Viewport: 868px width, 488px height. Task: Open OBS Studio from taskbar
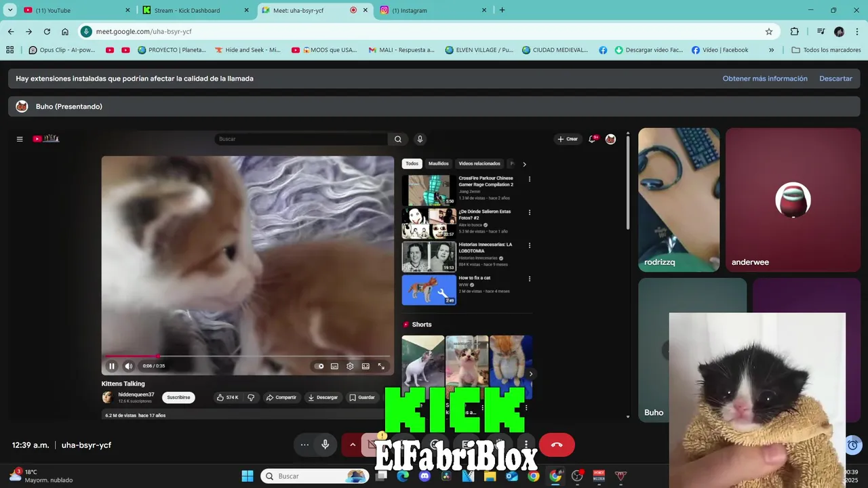click(x=577, y=476)
